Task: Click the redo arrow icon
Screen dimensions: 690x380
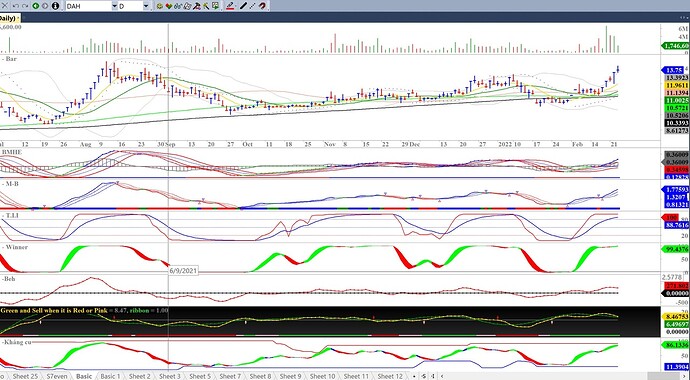Action: (25, 6)
